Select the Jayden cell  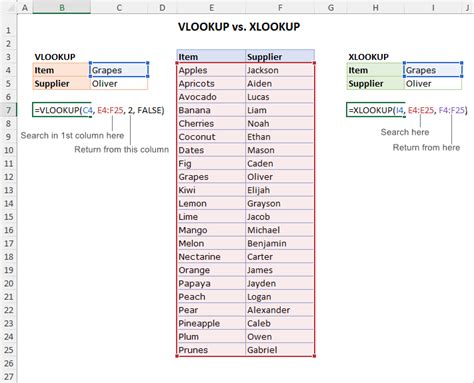[280, 283]
